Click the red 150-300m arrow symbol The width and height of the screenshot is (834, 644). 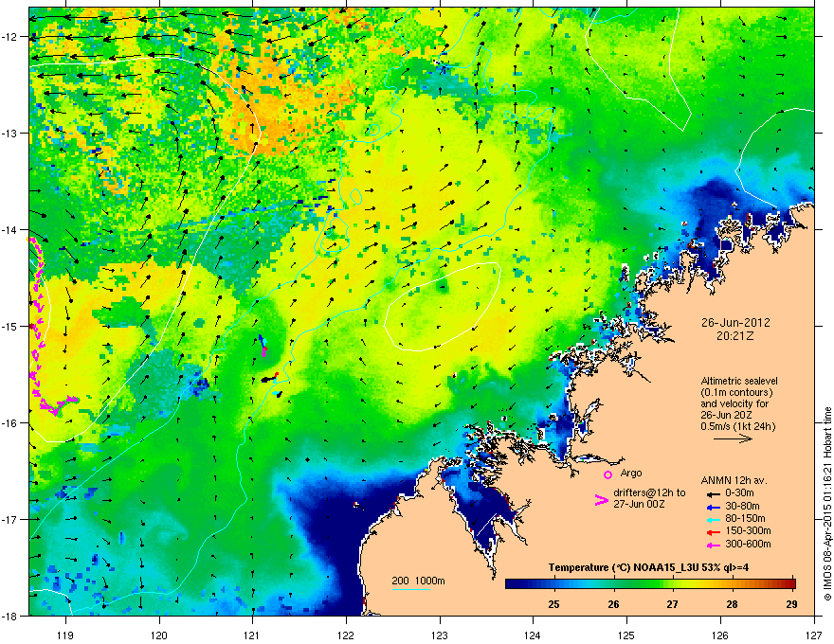click(x=713, y=531)
